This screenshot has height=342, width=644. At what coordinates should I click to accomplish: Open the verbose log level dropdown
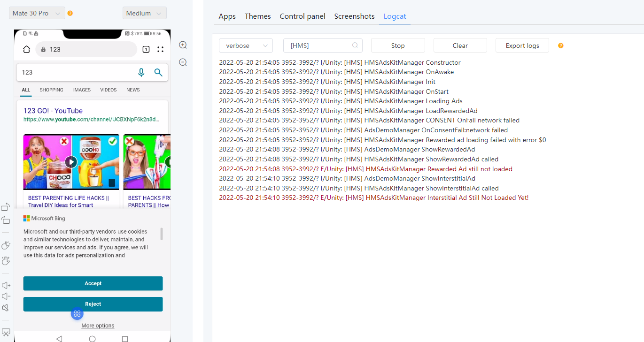246,45
